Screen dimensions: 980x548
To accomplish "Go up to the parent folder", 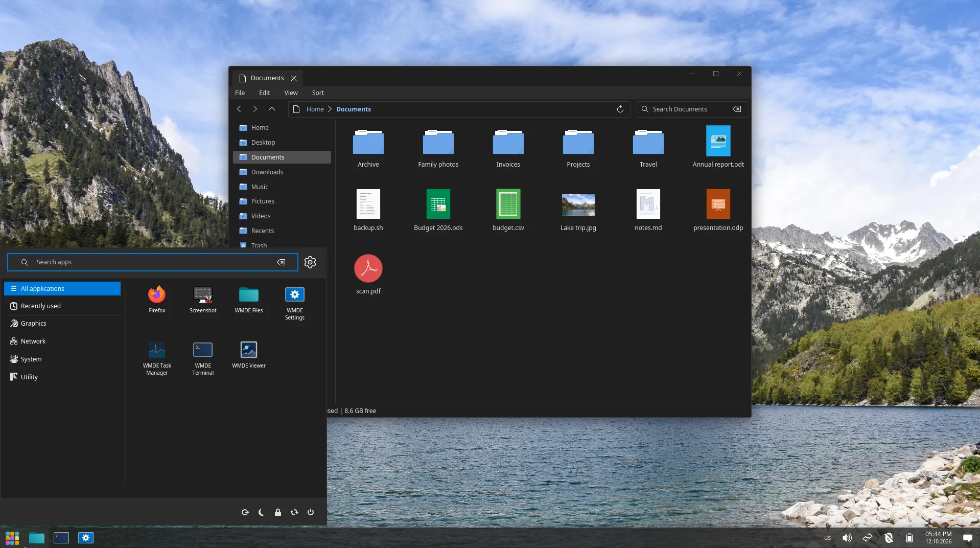I will click(x=272, y=109).
